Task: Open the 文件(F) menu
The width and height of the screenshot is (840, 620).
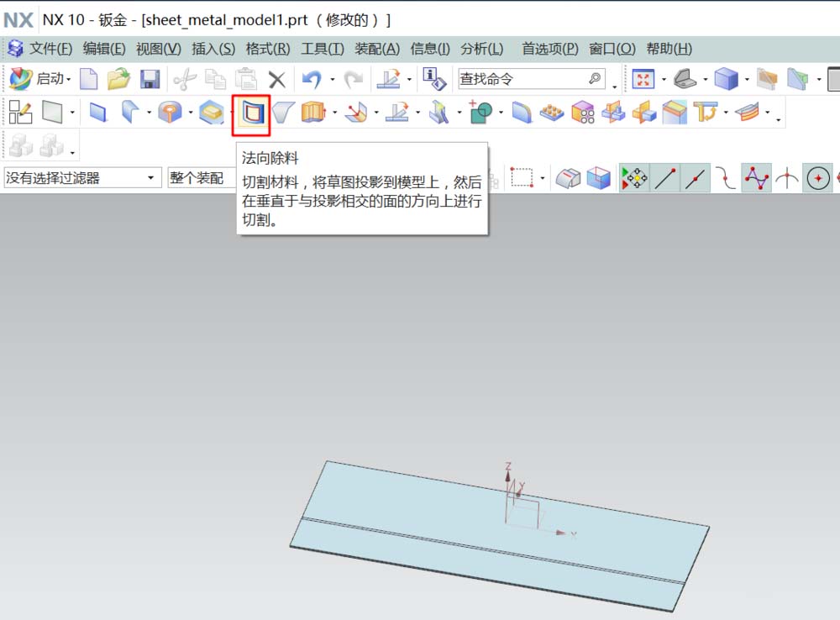Action: (50, 49)
